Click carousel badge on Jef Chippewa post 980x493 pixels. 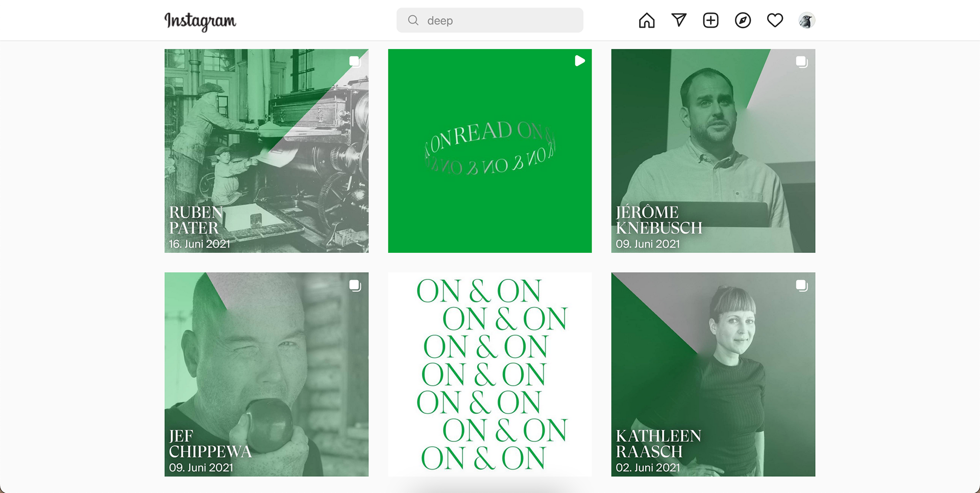click(355, 286)
